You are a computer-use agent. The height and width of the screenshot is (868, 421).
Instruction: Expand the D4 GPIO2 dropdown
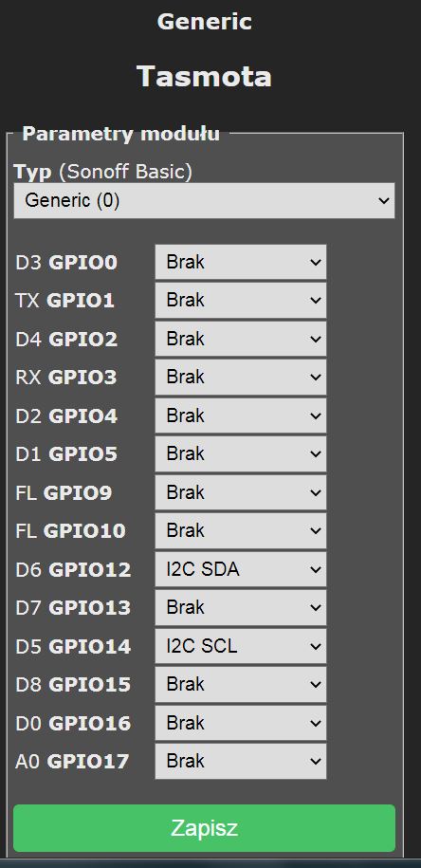241,339
